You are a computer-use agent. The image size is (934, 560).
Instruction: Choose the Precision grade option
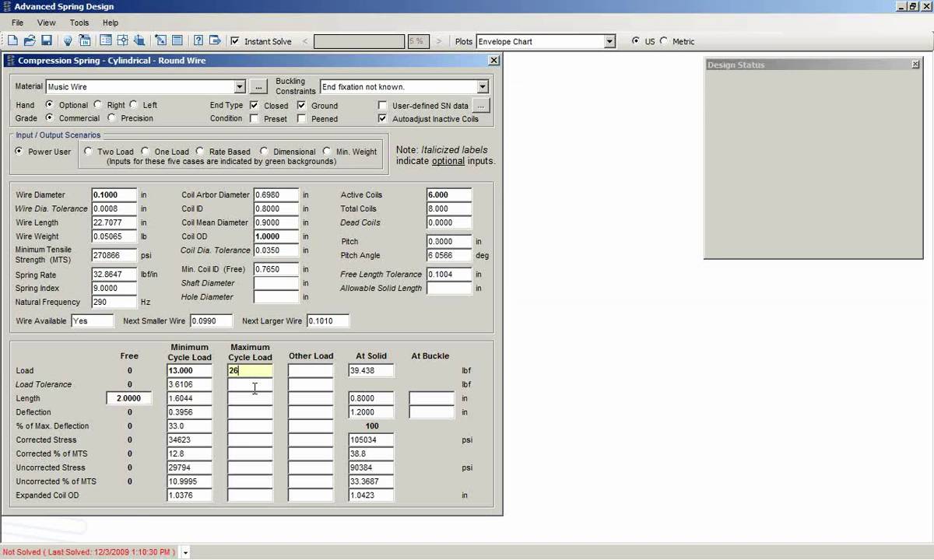coord(112,117)
